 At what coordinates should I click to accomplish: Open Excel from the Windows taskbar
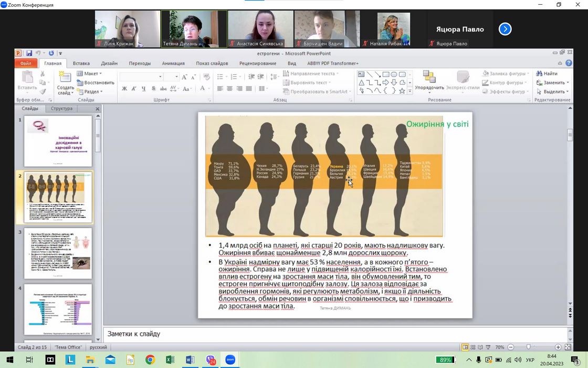(170, 360)
